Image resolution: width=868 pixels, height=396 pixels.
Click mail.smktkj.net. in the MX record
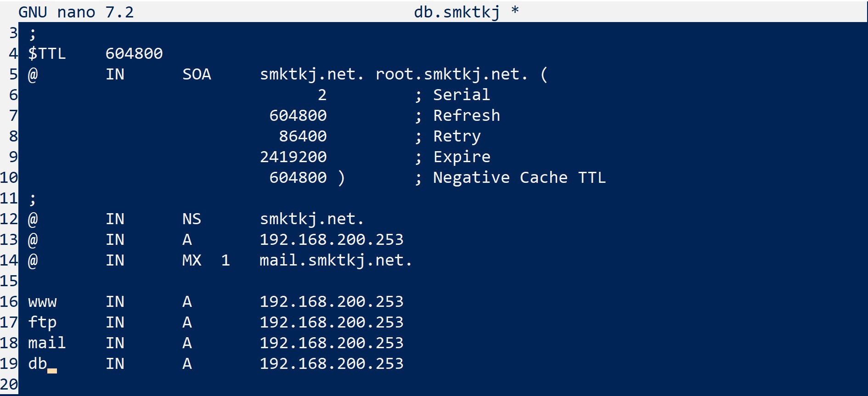336,260
